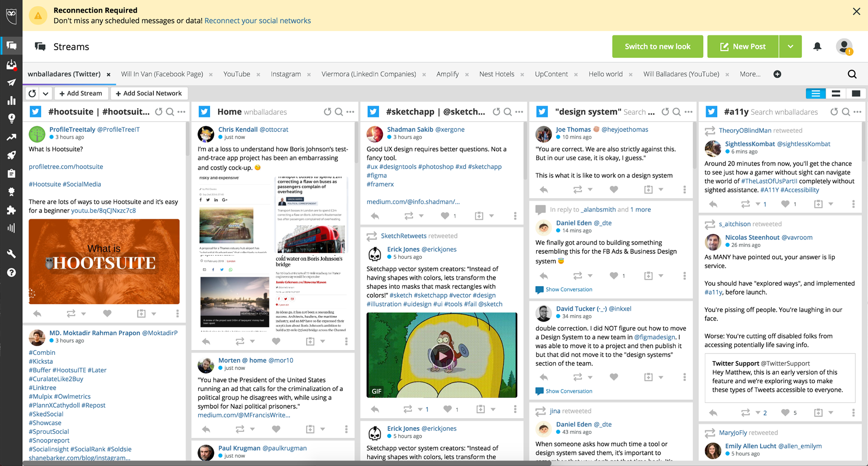
Task: Search within the Home stream
Action: pyautogui.click(x=339, y=112)
